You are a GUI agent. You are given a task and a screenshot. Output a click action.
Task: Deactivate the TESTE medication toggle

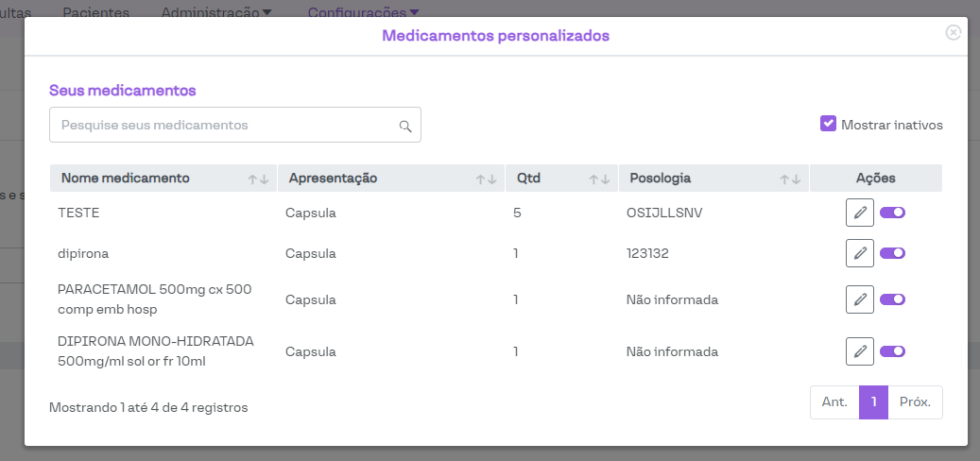(x=892, y=213)
